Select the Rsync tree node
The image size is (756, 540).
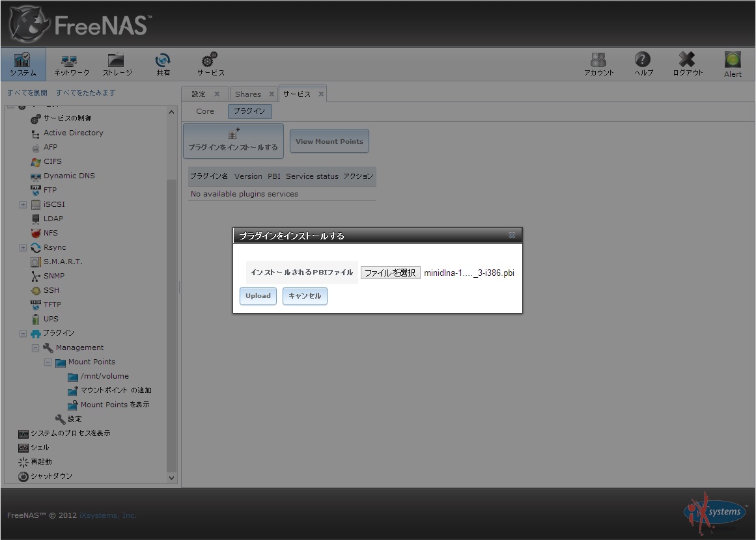click(x=55, y=247)
